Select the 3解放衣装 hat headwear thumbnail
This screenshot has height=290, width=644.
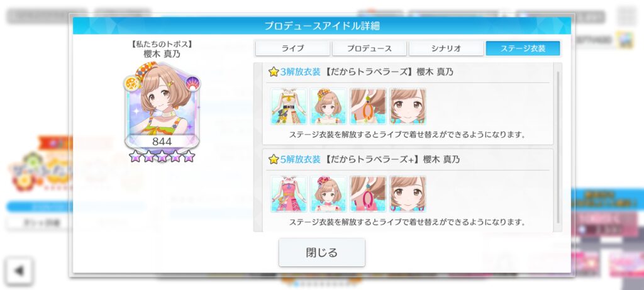[x=328, y=106]
